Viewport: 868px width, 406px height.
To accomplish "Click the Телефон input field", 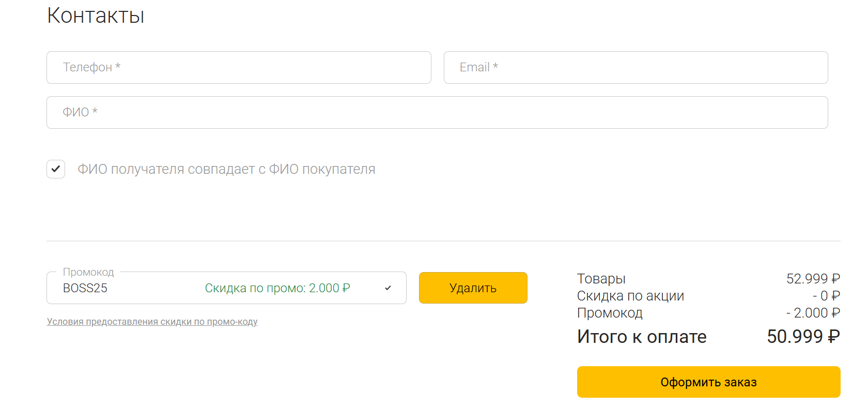I will click(x=239, y=67).
